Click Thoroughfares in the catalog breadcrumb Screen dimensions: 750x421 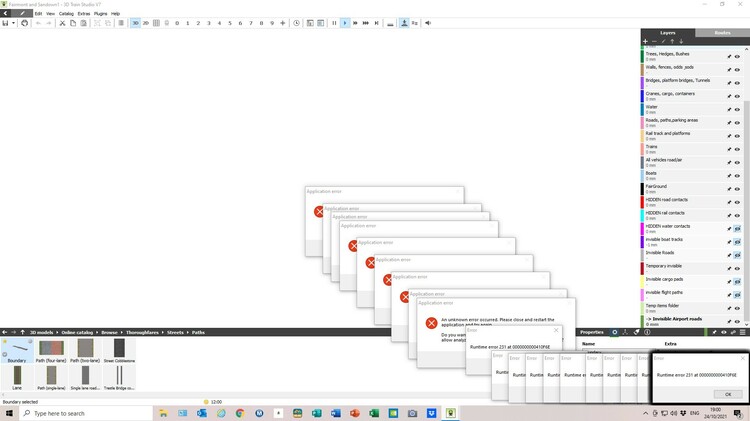click(142, 332)
